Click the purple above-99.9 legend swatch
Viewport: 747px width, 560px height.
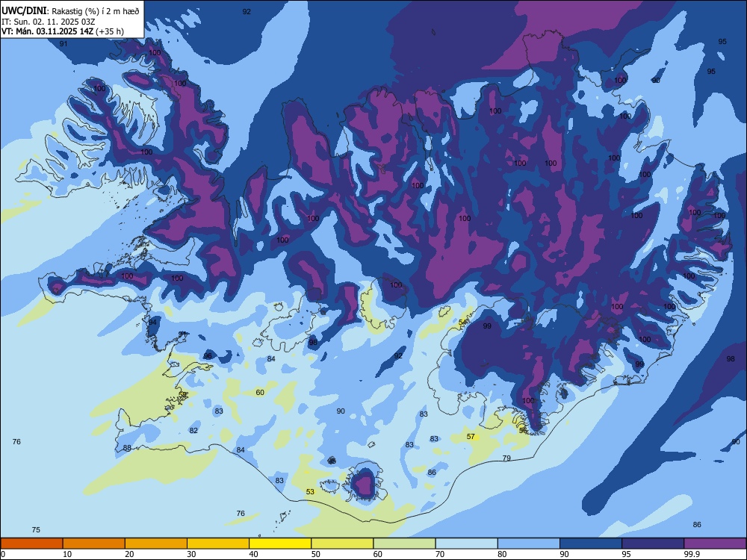[x=715, y=544]
